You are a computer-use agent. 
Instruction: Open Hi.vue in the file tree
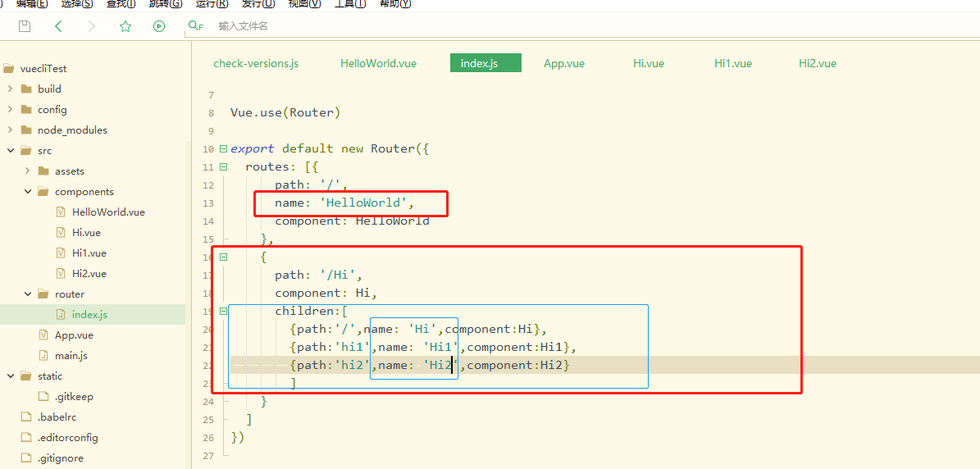(87, 232)
